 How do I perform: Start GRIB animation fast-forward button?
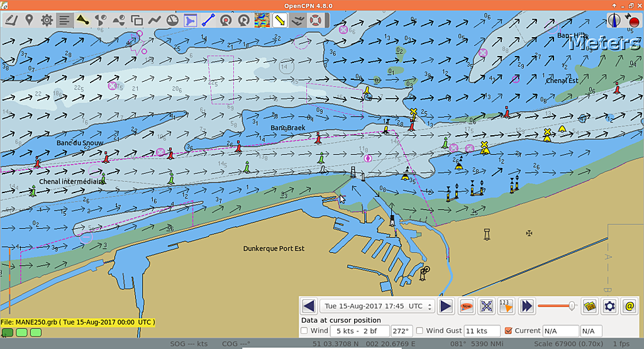pyautogui.click(x=526, y=306)
